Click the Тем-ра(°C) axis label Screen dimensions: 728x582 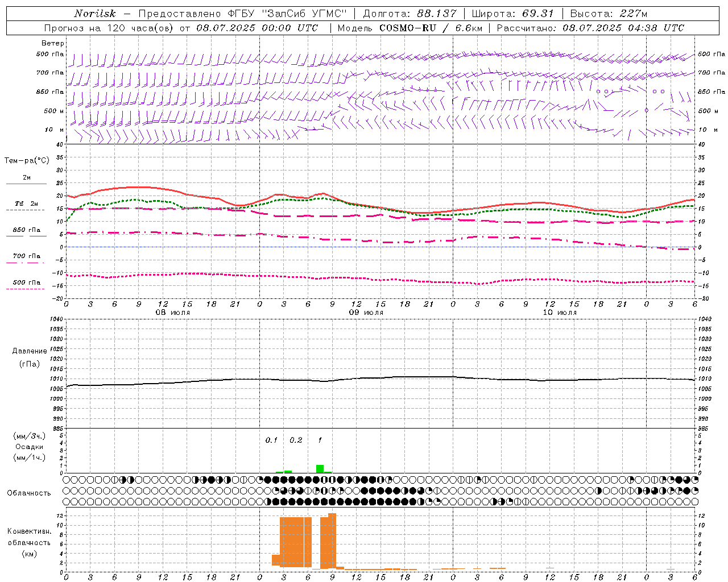pos(27,161)
